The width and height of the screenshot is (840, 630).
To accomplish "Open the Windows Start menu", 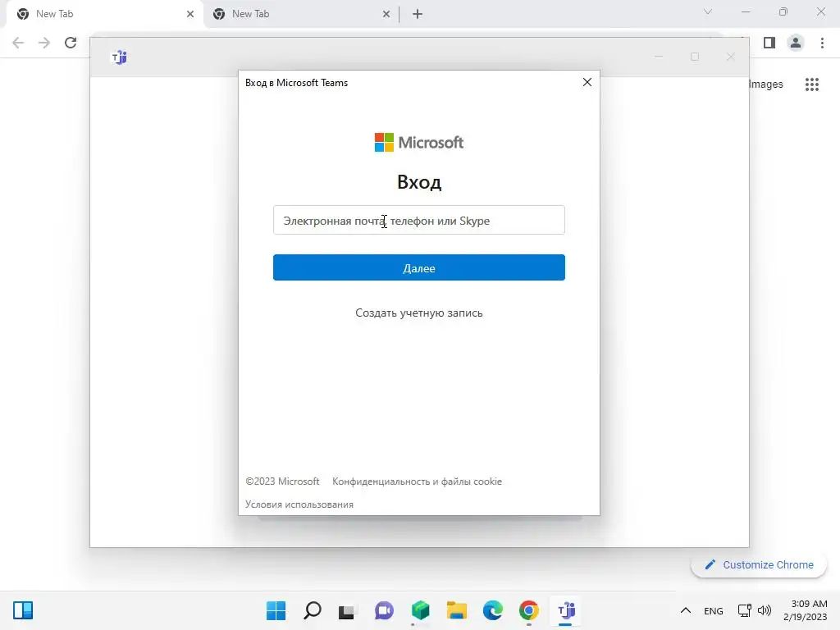I will (276, 610).
